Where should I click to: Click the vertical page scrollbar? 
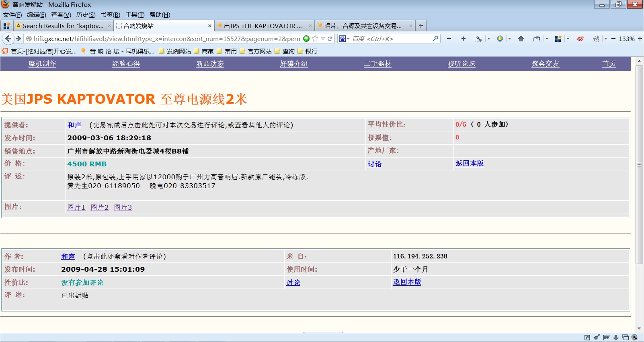point(639,165)
